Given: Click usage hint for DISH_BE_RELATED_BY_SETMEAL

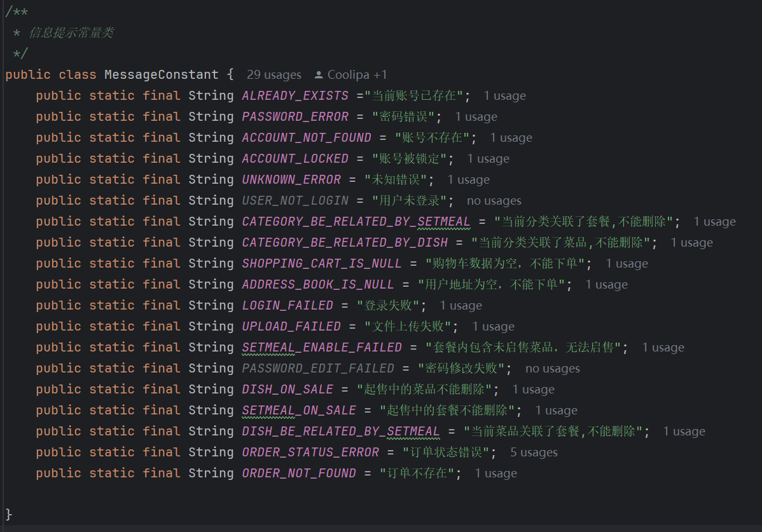Looking at the screenshot, I should 684,431.
